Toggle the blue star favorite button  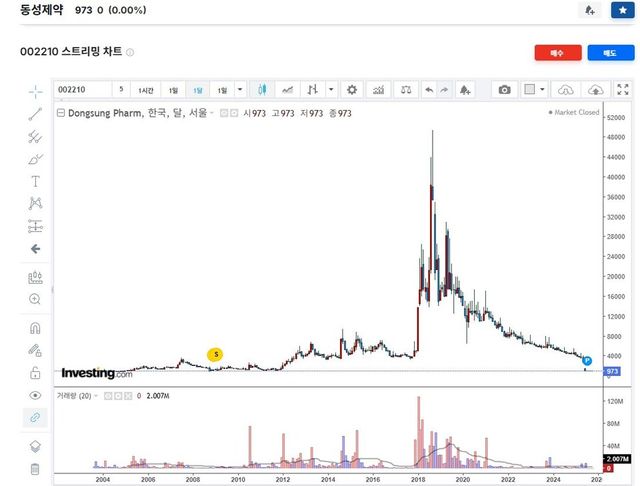pos(622,10)
